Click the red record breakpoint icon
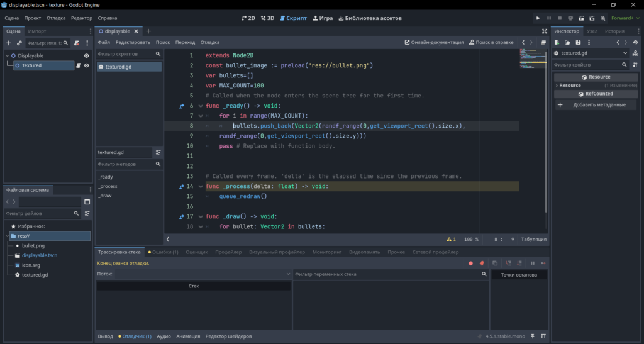The height and width of the screenshot is (344, 644). point(470,263)
